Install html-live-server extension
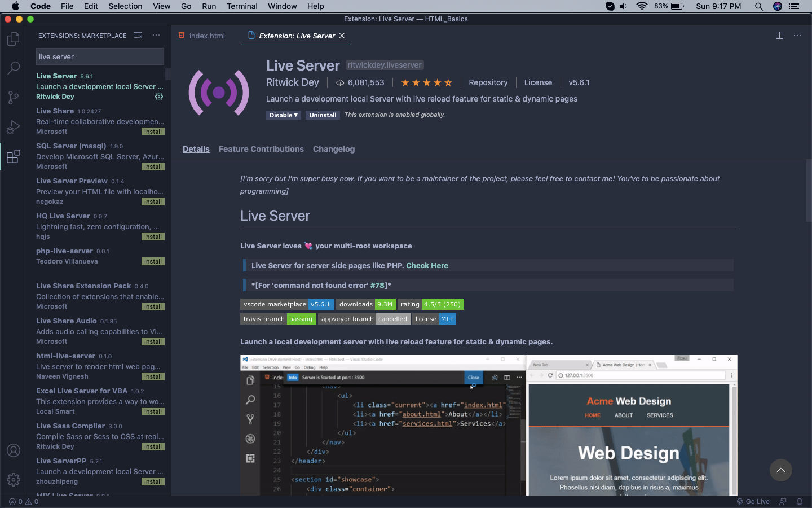 [x=153, y=376]
